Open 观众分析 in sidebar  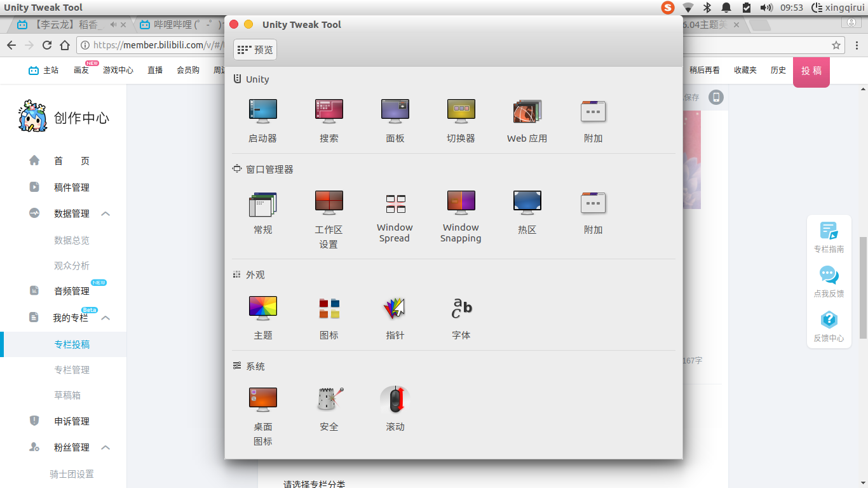(72, 266)
